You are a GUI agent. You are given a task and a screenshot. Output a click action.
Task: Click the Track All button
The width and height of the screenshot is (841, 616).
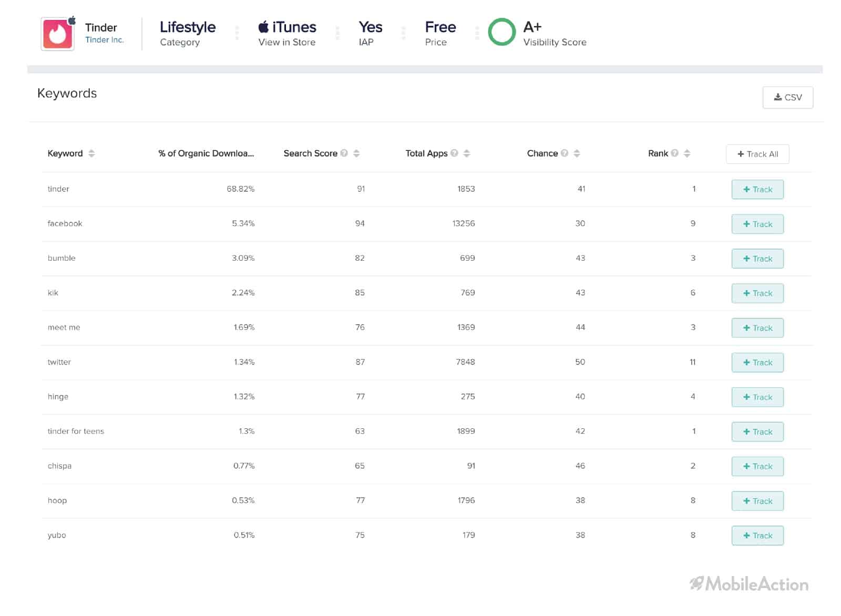pos(757,154)
